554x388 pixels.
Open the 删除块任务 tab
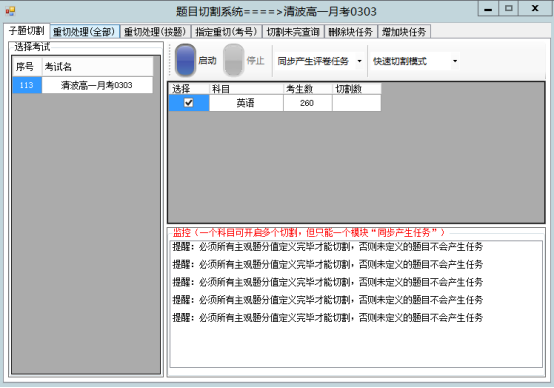[x=350, y=32]
